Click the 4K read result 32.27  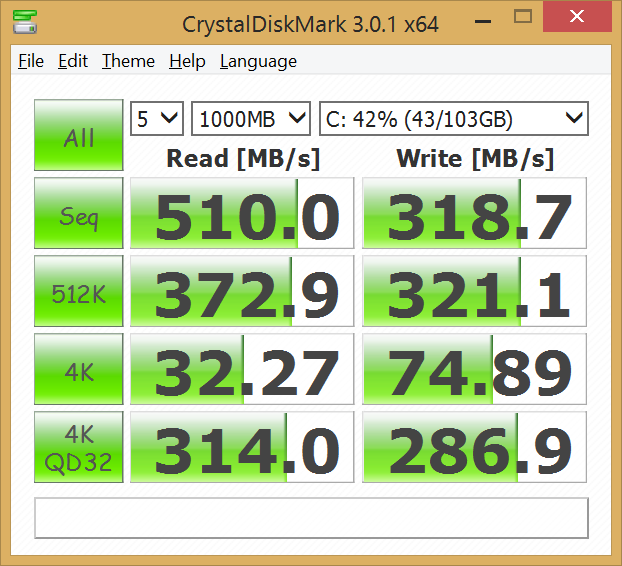242,369
